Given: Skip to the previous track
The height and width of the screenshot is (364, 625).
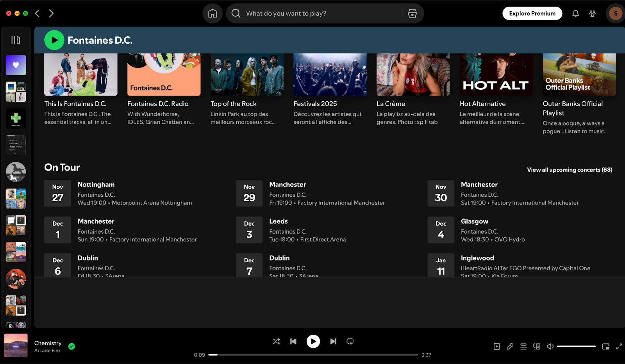Looking at the screenshot, I should [x=293, y=341].
